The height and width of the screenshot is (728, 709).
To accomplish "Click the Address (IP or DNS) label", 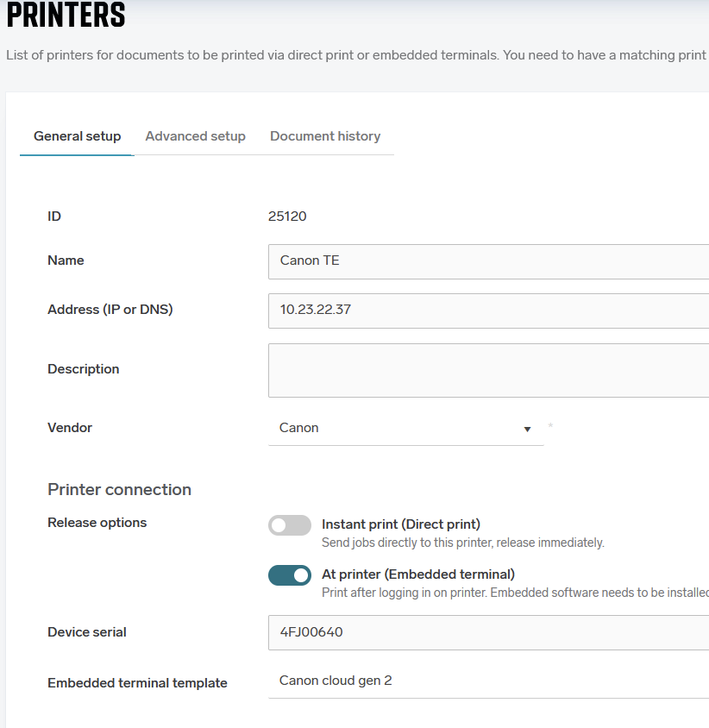I will pos(110,309).
